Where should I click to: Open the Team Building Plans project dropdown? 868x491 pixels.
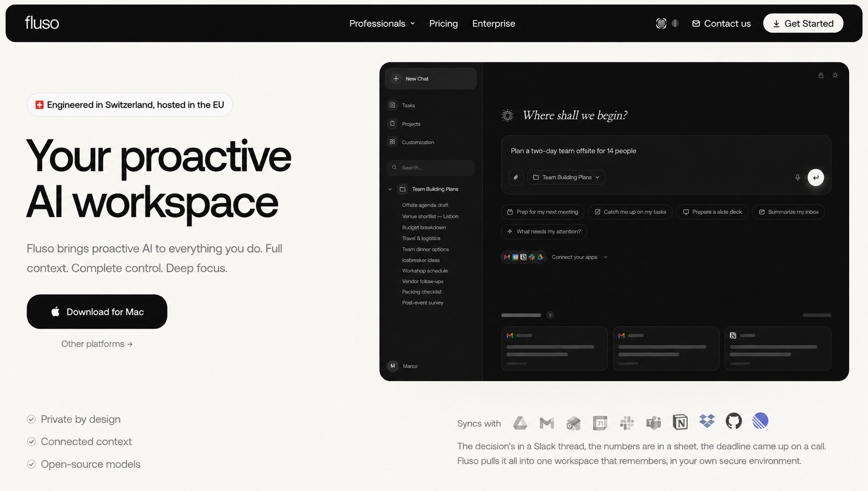(x=566, y=178)
